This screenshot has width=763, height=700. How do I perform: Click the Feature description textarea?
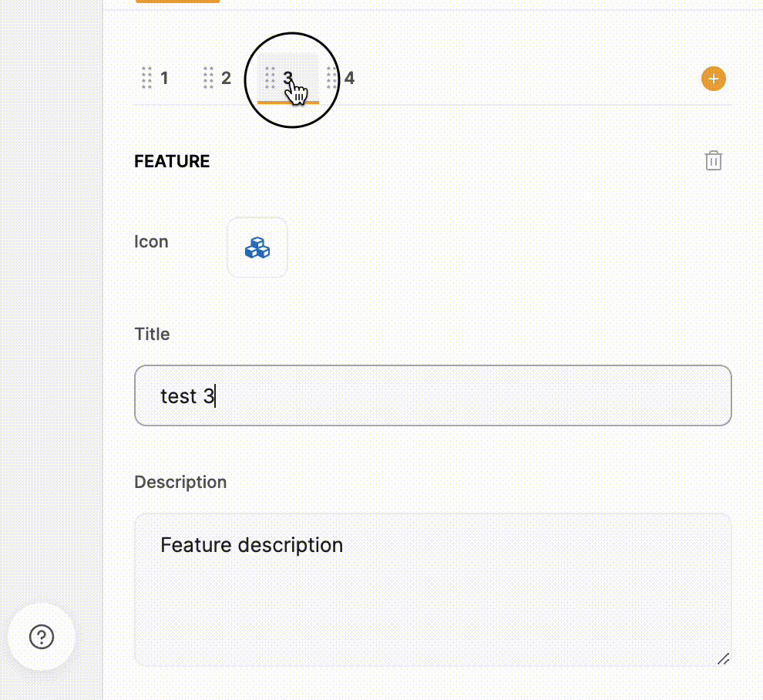433,590
